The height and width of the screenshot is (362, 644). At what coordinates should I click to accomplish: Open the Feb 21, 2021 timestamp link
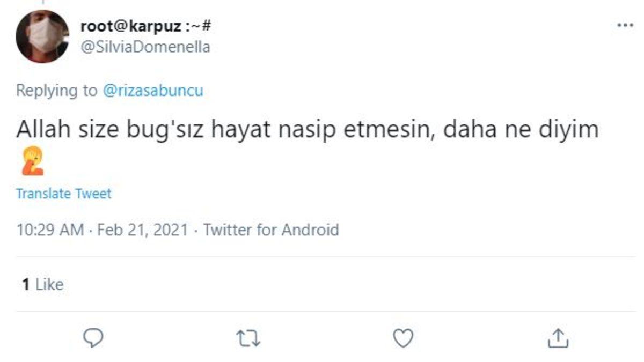(138, 230)
